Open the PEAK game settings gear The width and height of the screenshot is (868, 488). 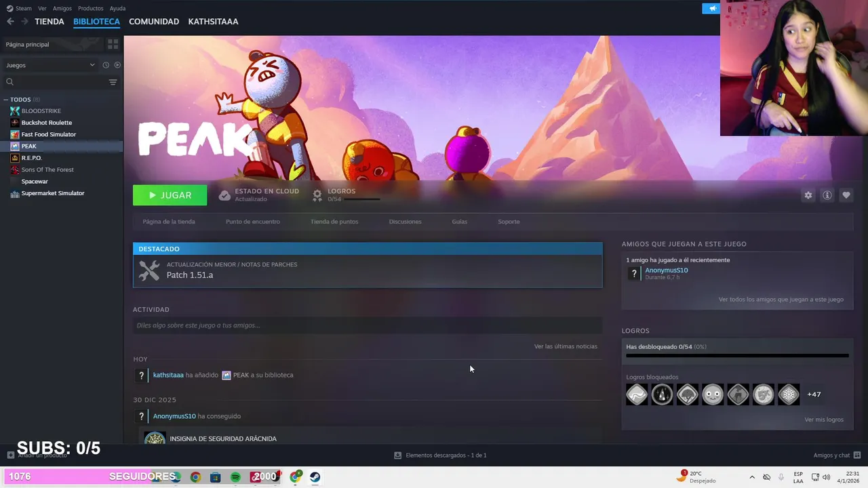point(808,195)
